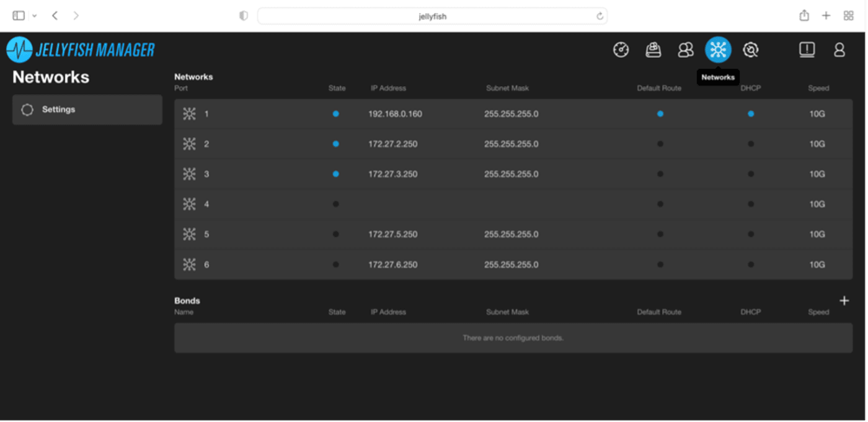Open Settings in the Networks sidebar
Image resolution: width=868 pixels, height=422 pixels.
click(87, 110)
